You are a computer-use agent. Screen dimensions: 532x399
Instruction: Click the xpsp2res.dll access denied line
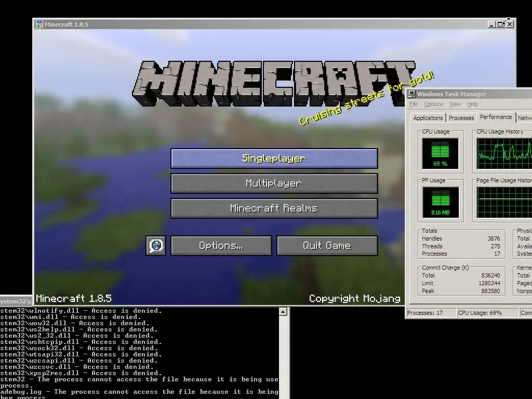[81, 373]
